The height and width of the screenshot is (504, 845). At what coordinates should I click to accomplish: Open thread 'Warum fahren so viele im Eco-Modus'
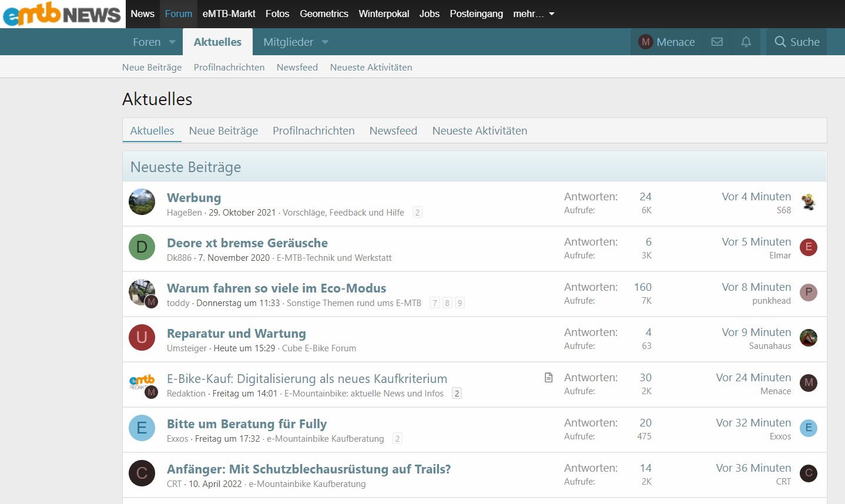(x=276, y=288)
